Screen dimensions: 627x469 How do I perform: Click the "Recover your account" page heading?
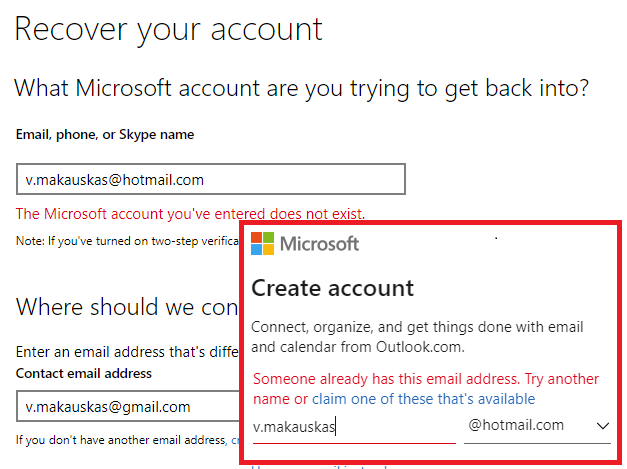tap(168, 28)
